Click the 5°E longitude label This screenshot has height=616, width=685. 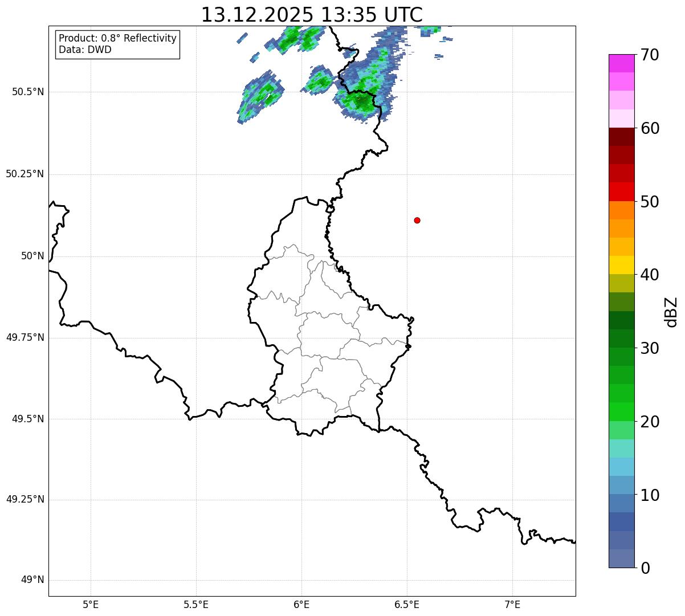tap(91, 604)
